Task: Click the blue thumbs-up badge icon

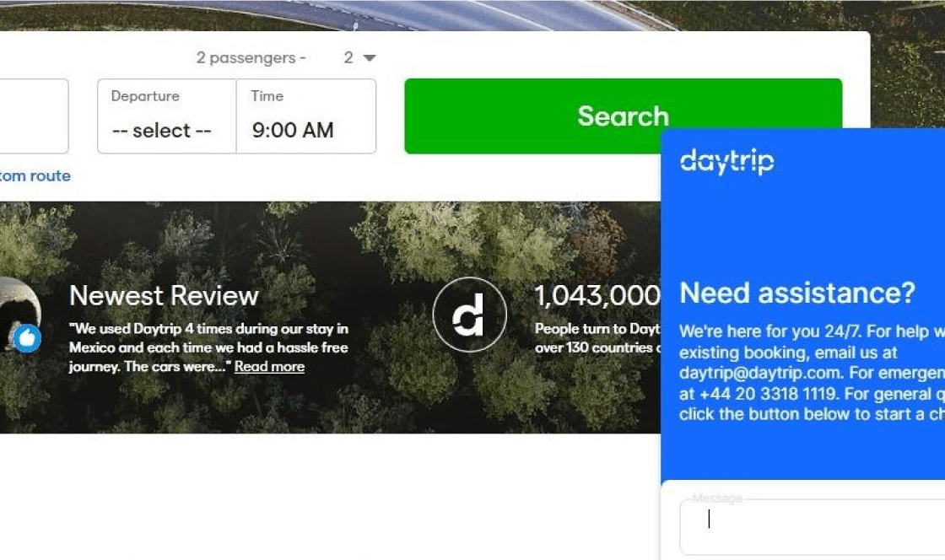Action: click(27, 338)
